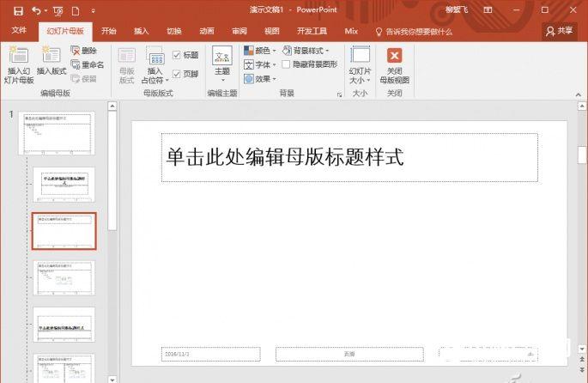Image resolution: width=588 pixels, height=383 pixels.
Task: Rename the layout using 重命名
Action: click(x=88, y=65)
